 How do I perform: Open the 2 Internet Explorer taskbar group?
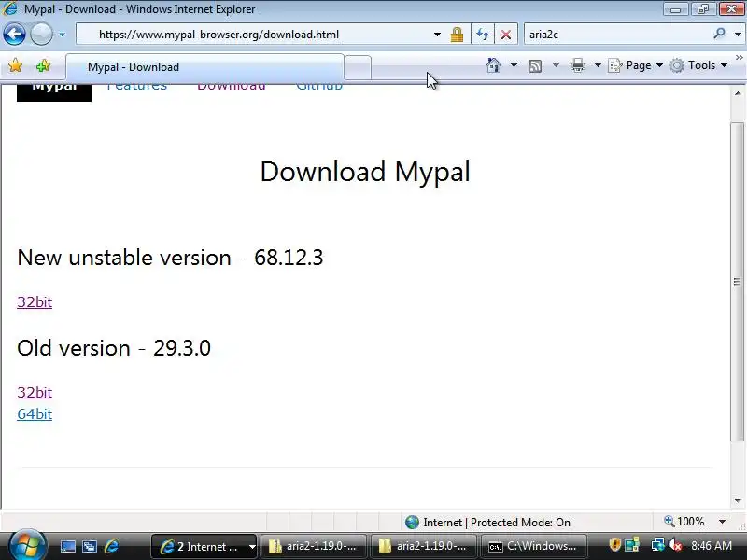tap(204, 546)
